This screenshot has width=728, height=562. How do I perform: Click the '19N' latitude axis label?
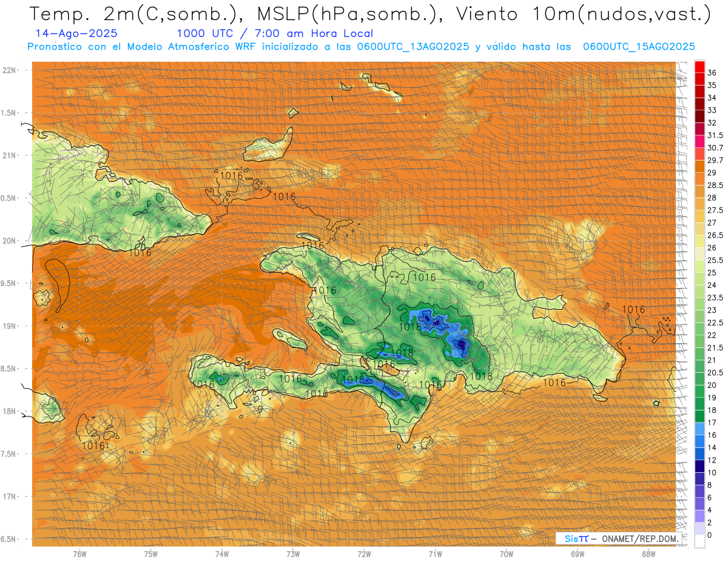coord(9,326)
